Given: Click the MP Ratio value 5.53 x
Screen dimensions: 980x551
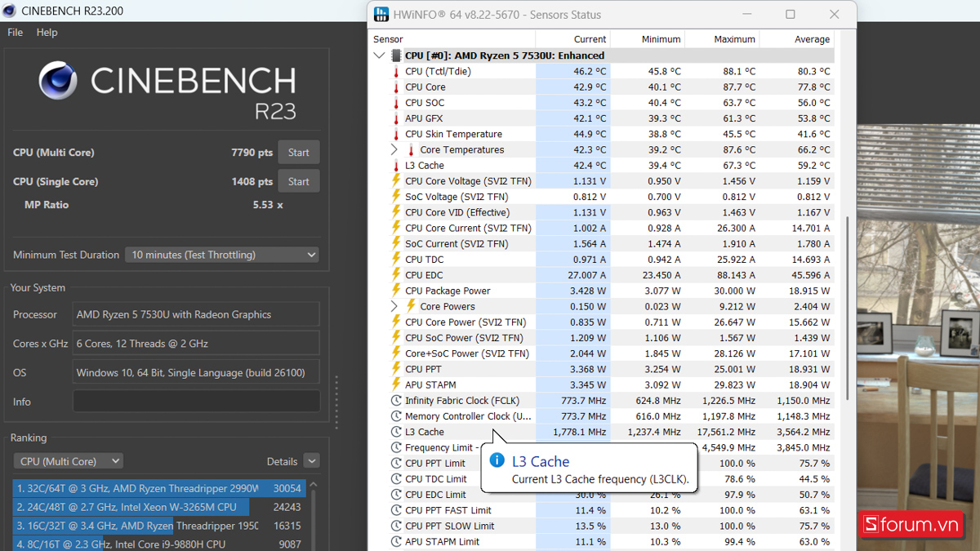Looking at the screenshot, I should point(268,205).
